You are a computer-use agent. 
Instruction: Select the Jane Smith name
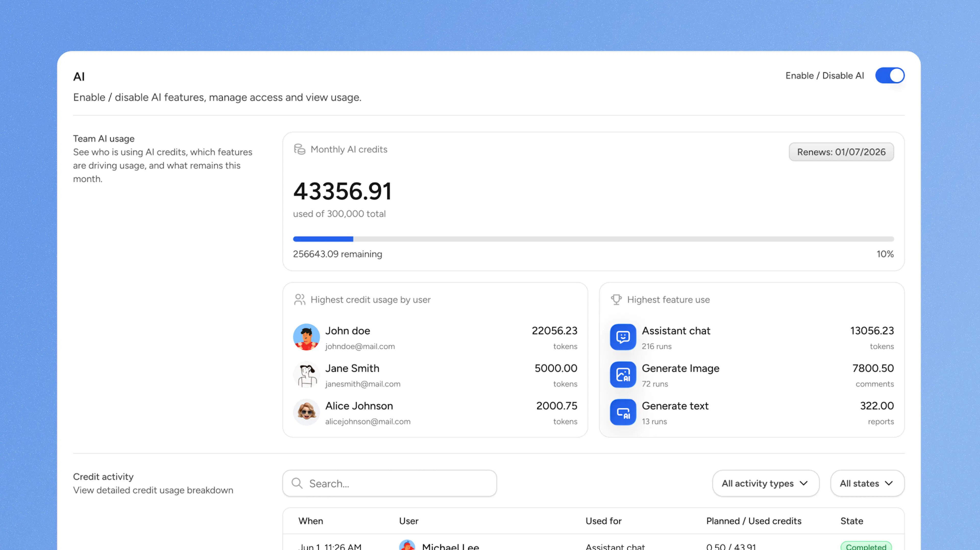point(352,369)
